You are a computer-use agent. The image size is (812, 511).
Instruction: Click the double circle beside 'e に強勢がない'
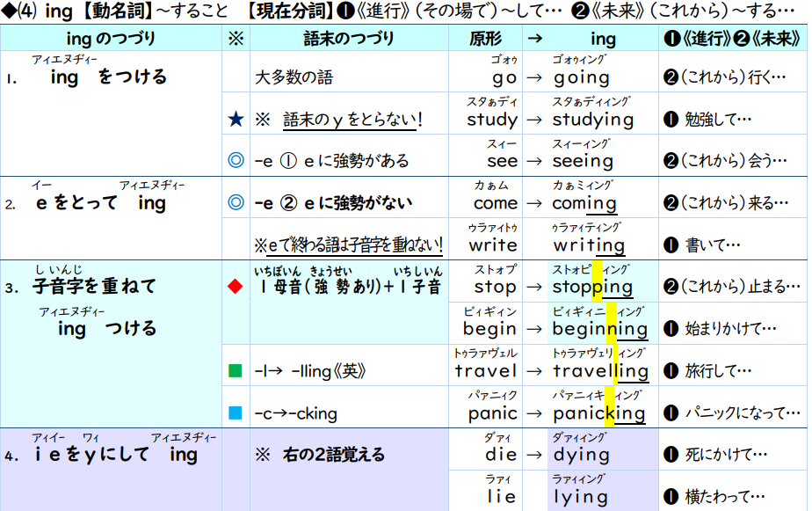click(235, 203)
